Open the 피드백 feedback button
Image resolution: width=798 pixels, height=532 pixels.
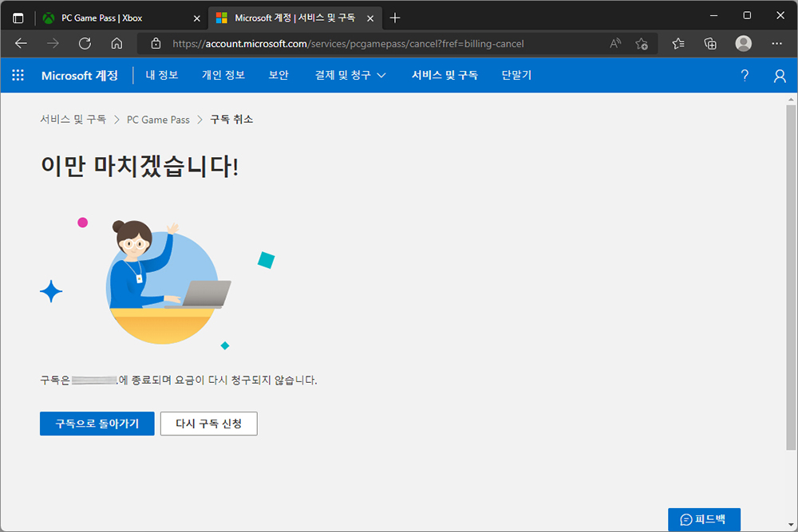click(x=705, y=519)
